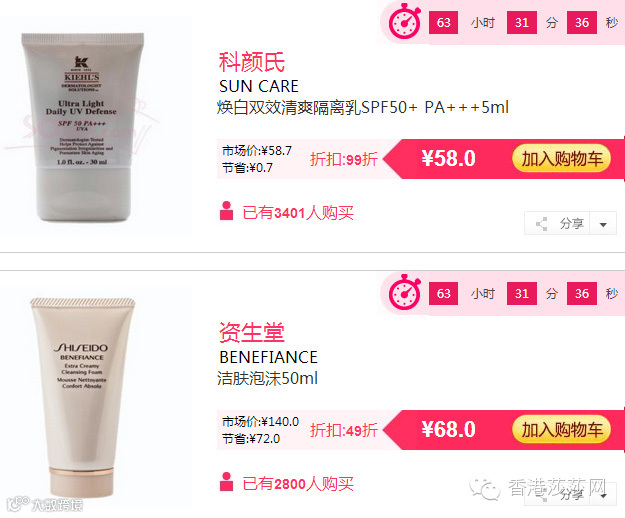Open the 洁肤泡沫50ml product title
Screen dimensions: 625x518
click(267, 379)
